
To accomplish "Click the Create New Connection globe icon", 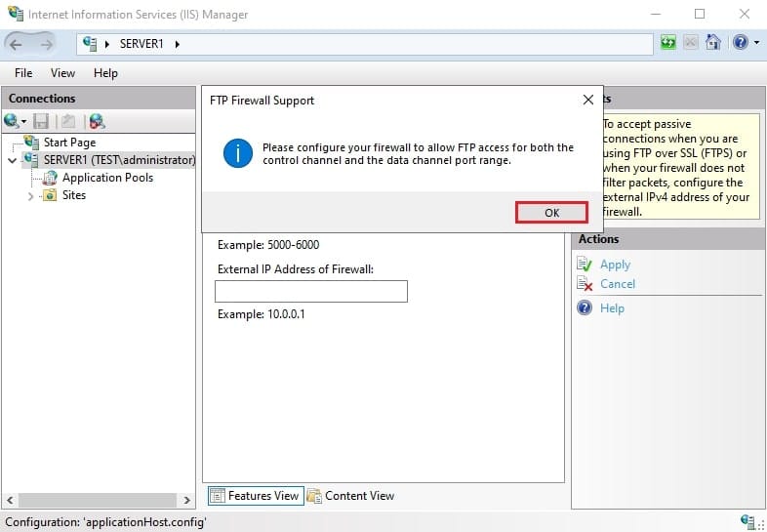I will [12, 120].
